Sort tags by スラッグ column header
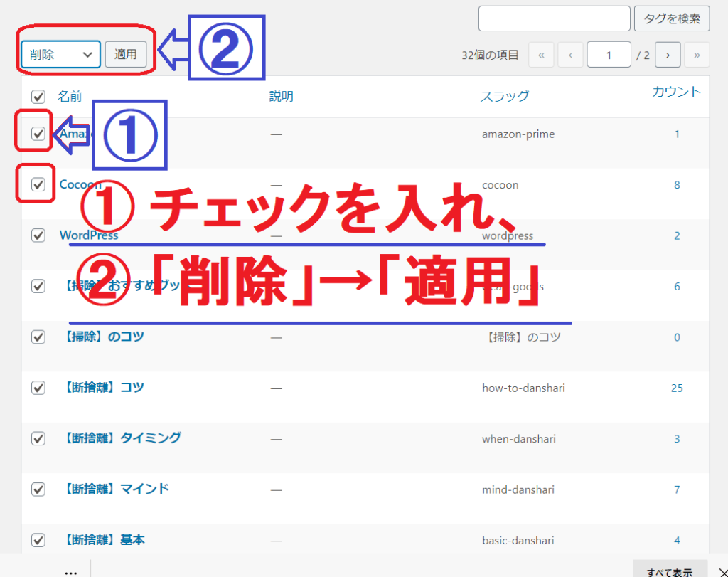 (x=505, y=96)
